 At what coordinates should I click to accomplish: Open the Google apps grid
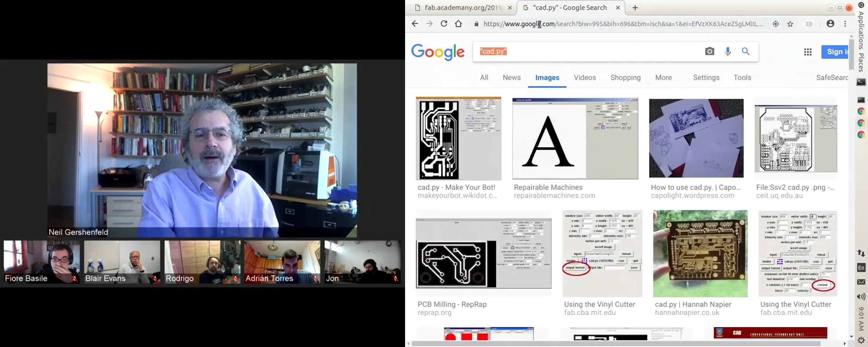808,52
